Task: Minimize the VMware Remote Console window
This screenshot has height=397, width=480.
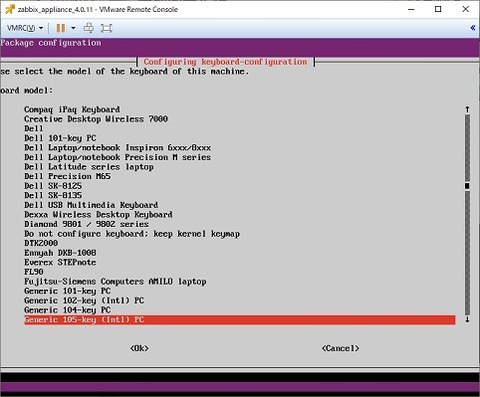Action: click(411, 9)
